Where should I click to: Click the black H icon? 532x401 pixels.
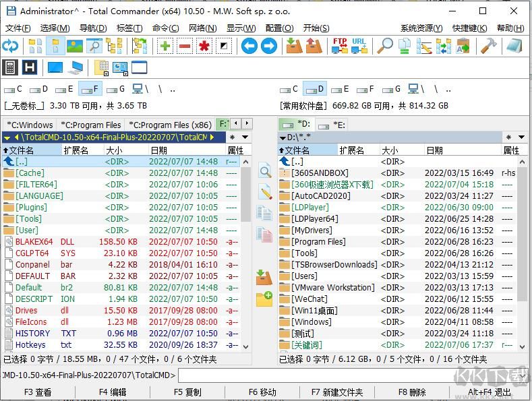coord(30,67)
